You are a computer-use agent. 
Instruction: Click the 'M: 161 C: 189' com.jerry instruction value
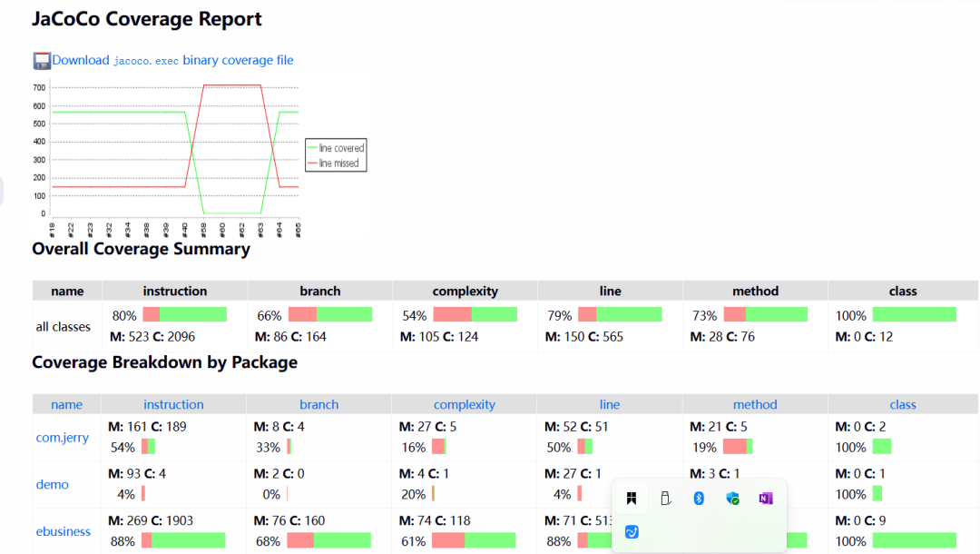pyautogui.click(x=148, y=427)
